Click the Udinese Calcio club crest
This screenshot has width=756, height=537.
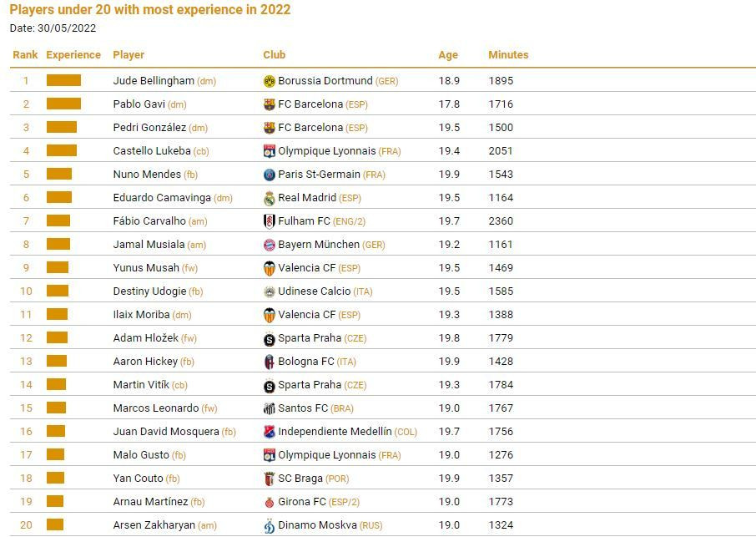pyautogui.click(x=269, y=291)
